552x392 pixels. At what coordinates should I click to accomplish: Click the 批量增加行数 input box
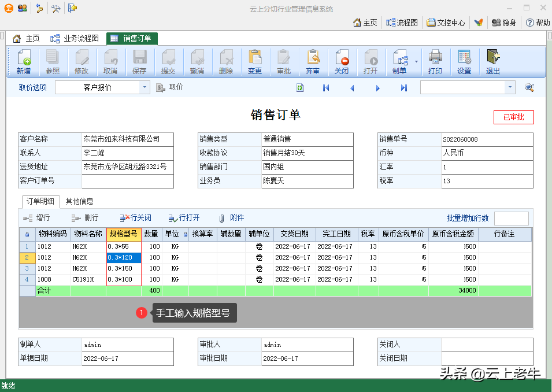tap(511, 218)
